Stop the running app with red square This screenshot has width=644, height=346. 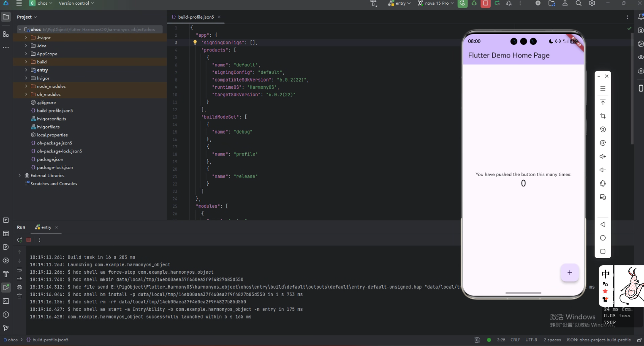point(486,3)
